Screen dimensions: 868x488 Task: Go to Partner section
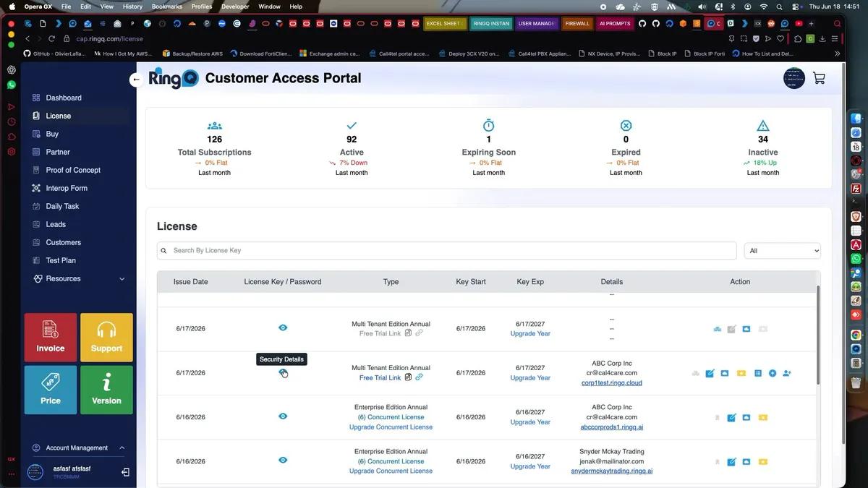click(58, 152)
